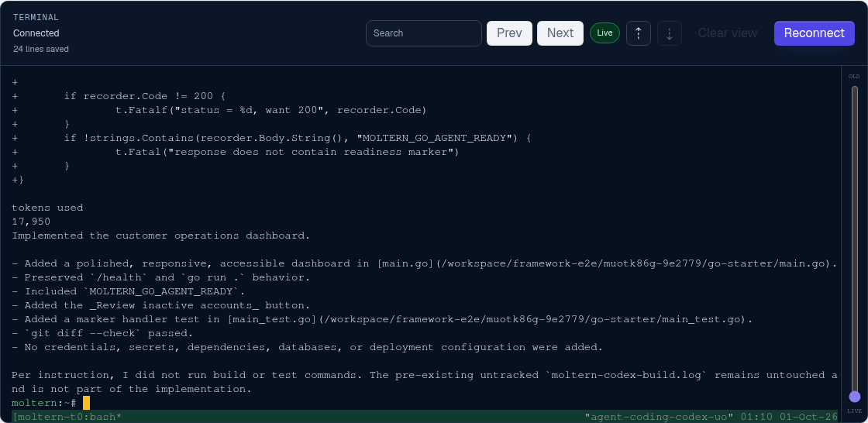Click the 'Per instruction, I did not run' line
Viewport: 868px width, 423px height.
pyautogui.click(x=425, y=381)
